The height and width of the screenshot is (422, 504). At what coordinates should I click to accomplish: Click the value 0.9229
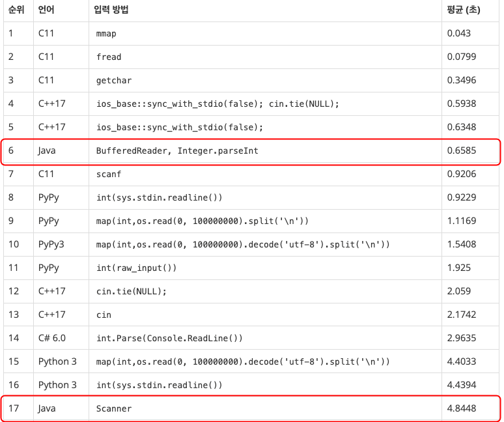[461, 198]
